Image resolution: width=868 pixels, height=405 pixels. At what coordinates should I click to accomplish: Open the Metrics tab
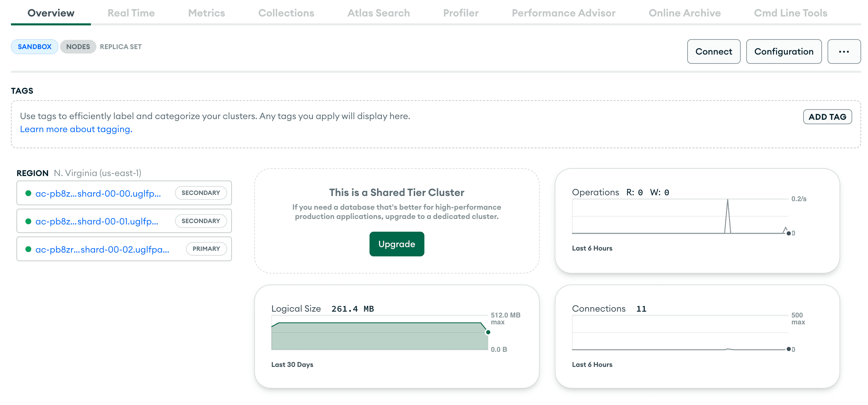207,13
